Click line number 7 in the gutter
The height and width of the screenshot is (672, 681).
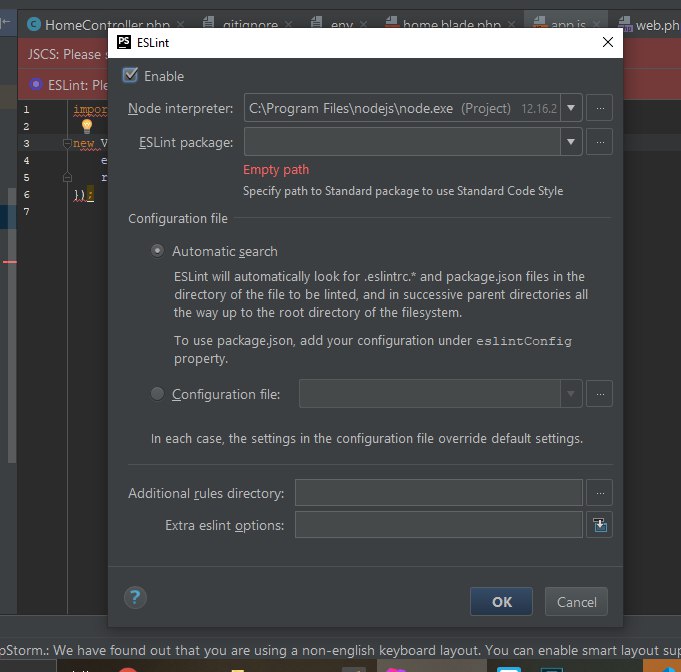(x=26, y=212)
